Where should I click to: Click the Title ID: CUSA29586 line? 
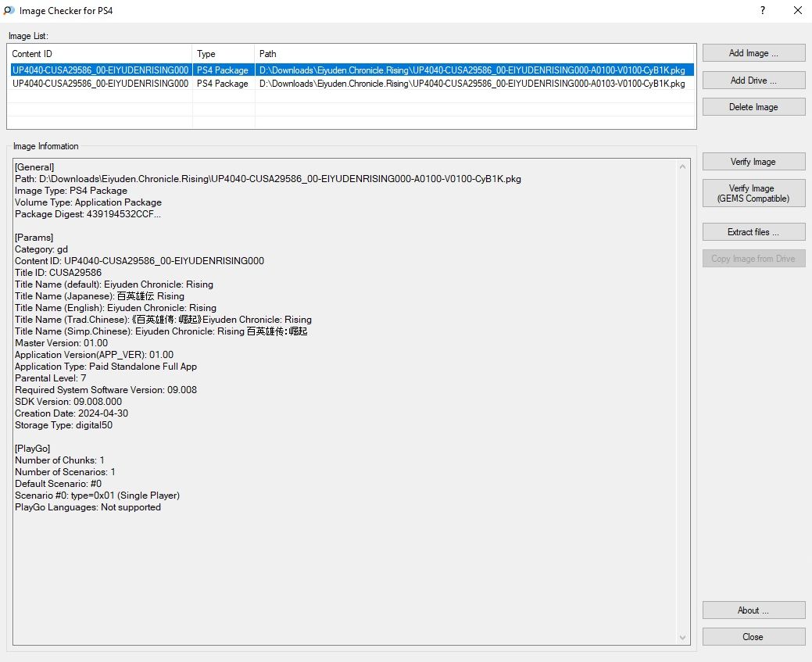(58, 273)
